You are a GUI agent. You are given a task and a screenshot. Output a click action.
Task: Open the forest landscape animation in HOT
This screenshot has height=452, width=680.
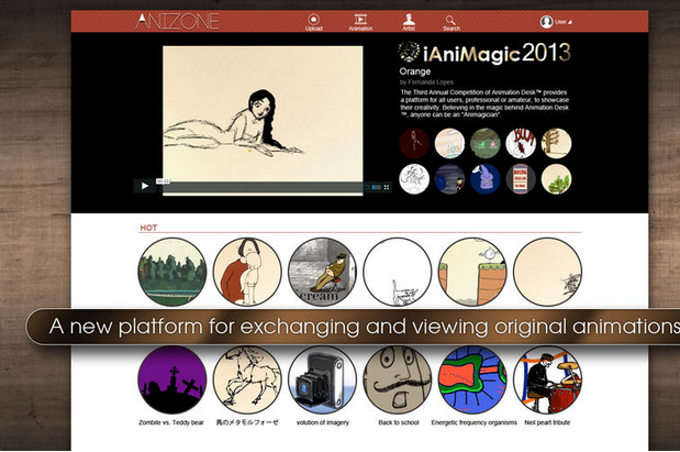(x=172, y=272)
